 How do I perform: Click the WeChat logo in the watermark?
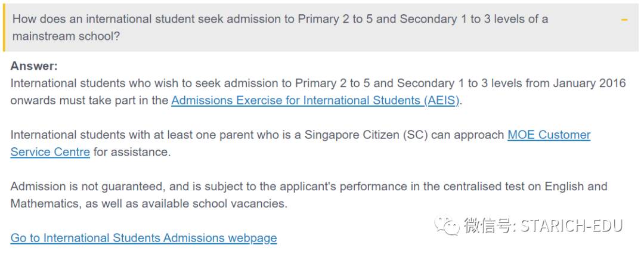pos(446,225)
